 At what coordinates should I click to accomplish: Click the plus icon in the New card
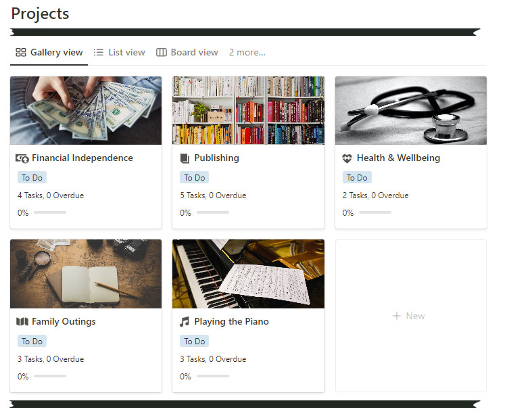point(397,316)
